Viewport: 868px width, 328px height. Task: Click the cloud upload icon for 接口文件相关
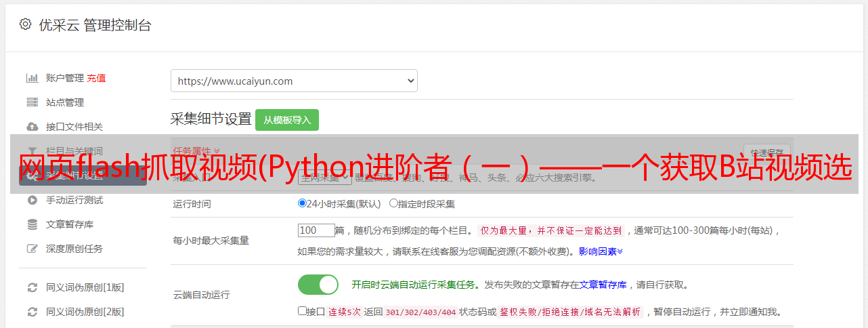pos(32,127)
